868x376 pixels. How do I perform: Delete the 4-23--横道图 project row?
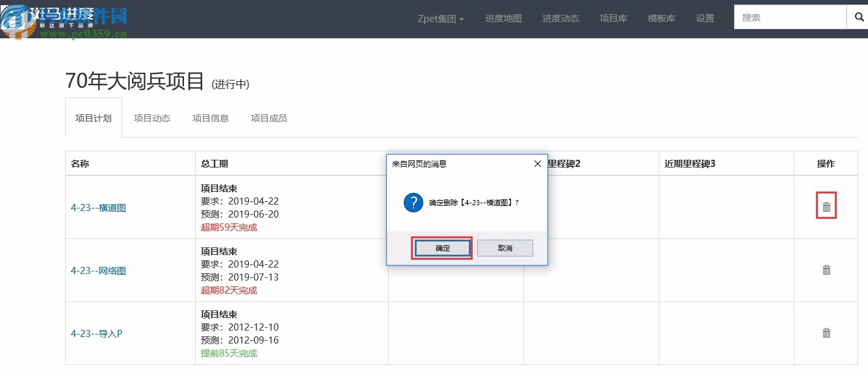[x=826, y=205]
